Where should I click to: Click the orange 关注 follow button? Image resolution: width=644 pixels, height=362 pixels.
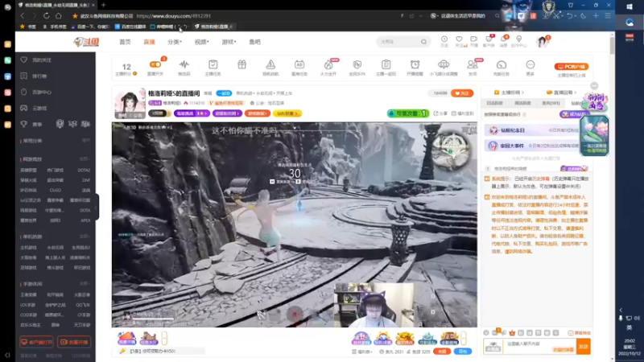(461, 93)
